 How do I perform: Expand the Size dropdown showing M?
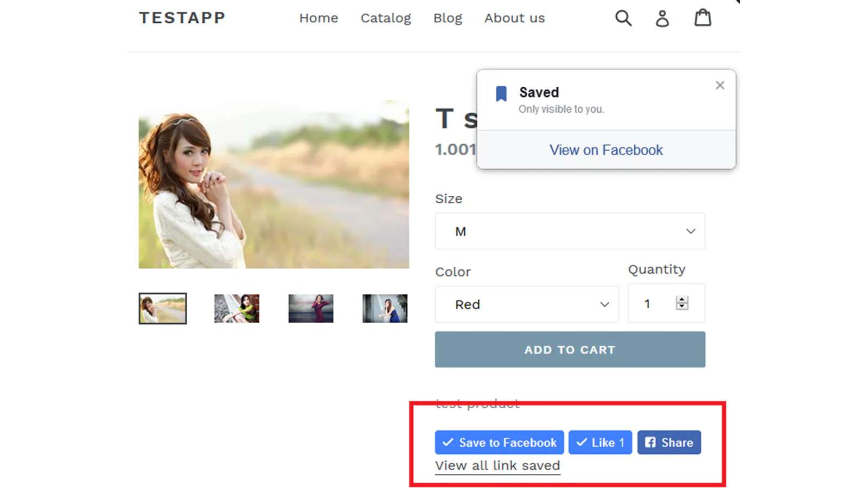tap(570, 232)
